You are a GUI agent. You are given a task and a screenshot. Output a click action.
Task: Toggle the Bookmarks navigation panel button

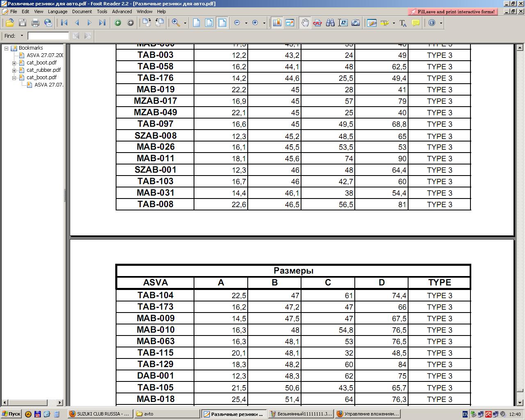[277, 23]
